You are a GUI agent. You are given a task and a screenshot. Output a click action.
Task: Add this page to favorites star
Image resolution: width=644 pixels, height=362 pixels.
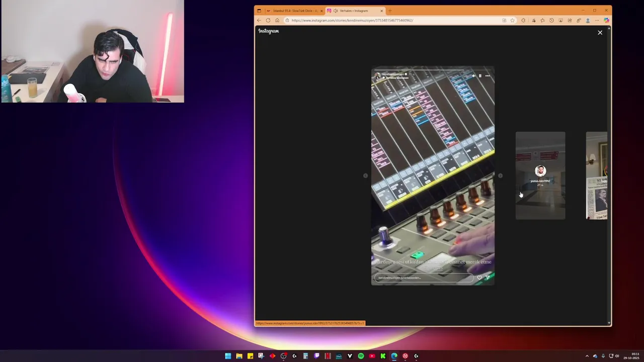[513, 21]
